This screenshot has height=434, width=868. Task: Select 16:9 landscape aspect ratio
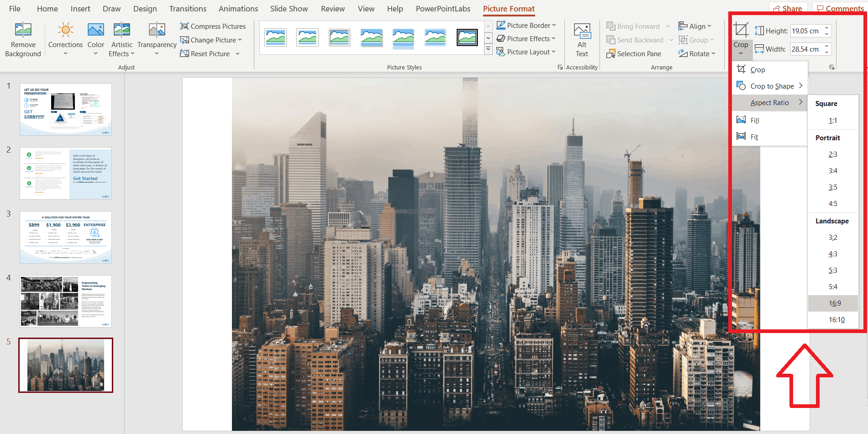(833, 303)
